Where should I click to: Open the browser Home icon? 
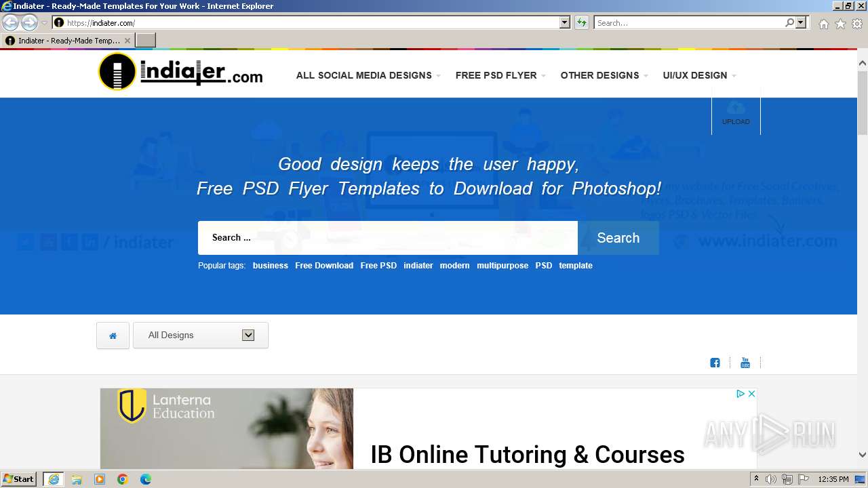[x=823, y=24]
